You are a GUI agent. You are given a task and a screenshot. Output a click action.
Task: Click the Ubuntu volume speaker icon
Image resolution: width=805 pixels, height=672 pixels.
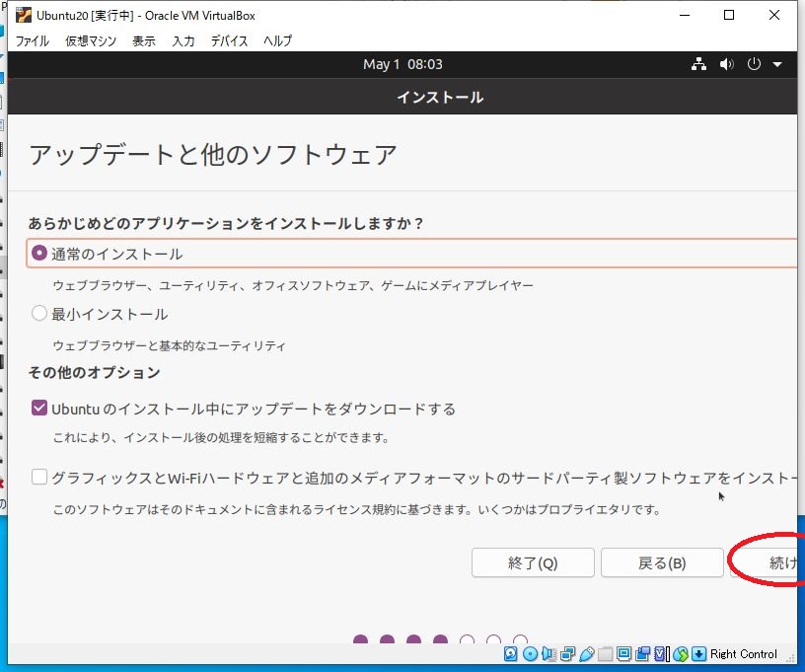pyautogui.click(x=726, y=64)
